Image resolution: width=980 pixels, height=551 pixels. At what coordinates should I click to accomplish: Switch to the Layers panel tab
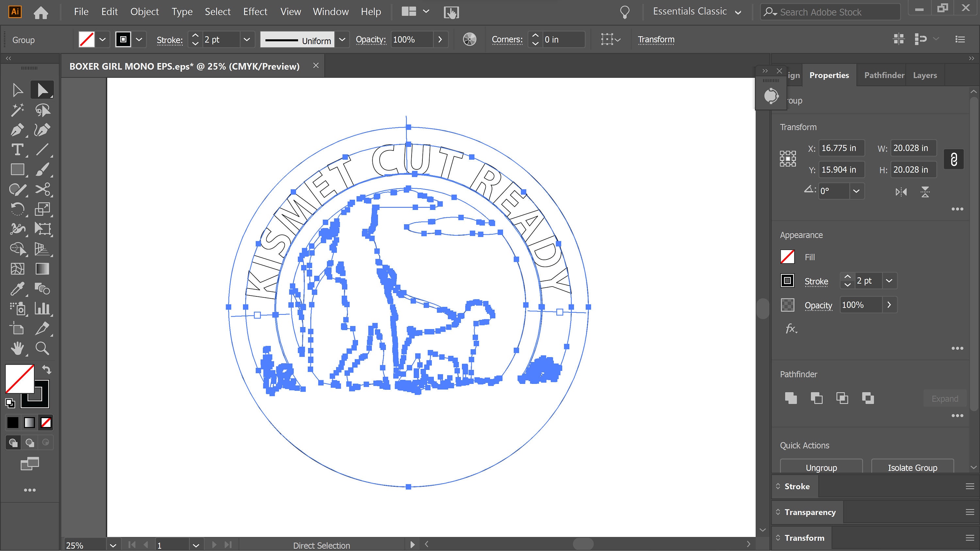[925, 75]
